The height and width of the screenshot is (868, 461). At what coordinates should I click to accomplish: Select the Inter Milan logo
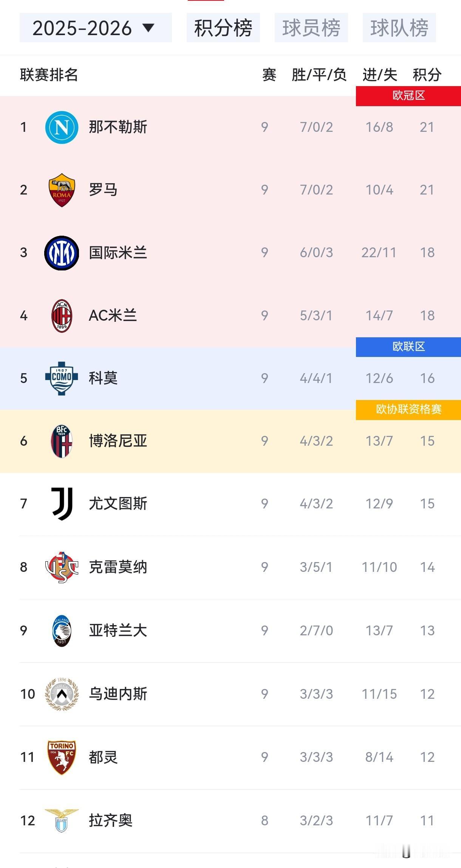(x=62, y=252)
